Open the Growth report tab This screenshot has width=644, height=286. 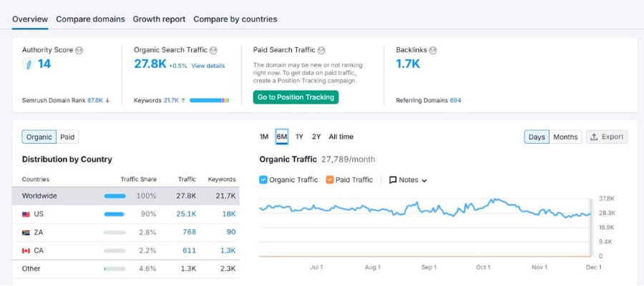pos(159,19)
